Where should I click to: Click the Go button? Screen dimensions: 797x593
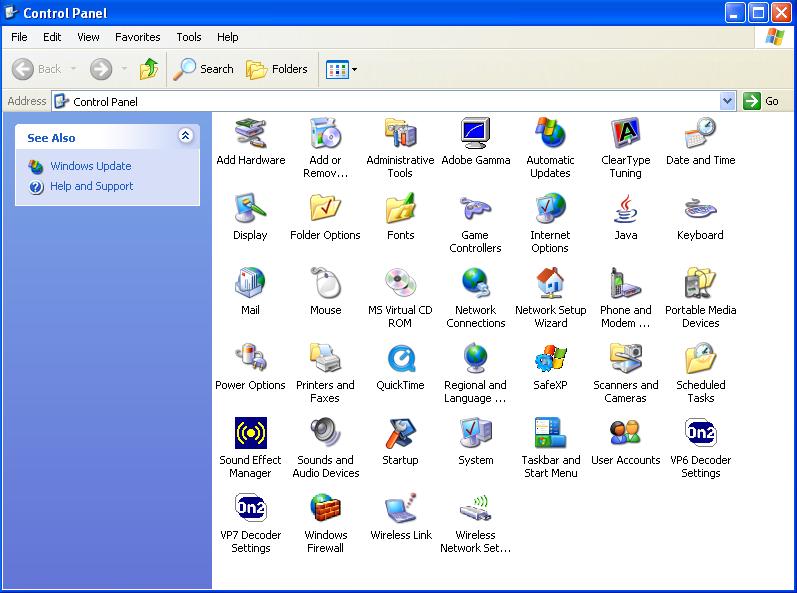pos(761,101)
